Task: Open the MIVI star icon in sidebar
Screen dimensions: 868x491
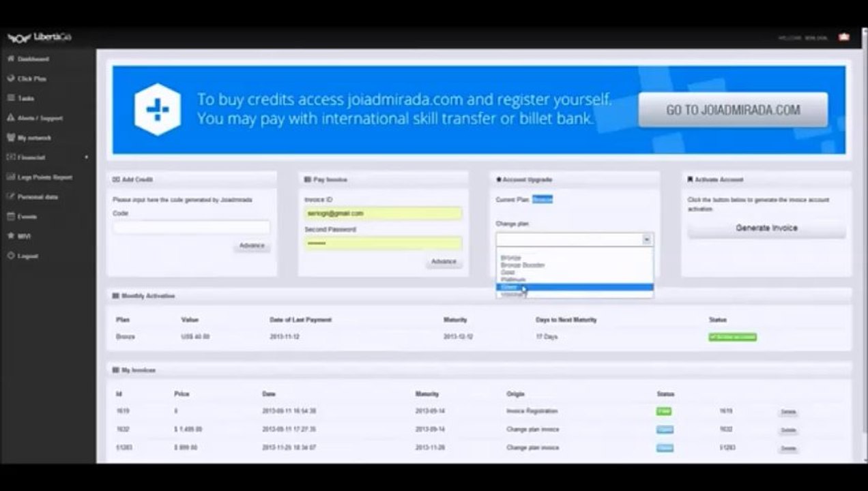Action: (x=11, y=236)
